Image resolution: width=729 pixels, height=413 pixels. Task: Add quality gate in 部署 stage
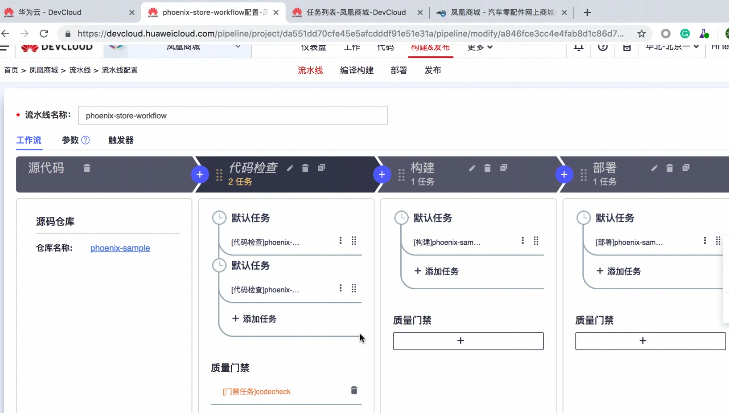(650, 340)
